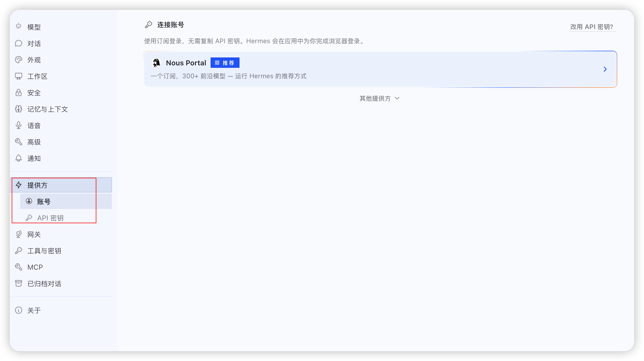644x361 pixels.
Task: Click the 已归档对话 archive box icon
Action: pyautogui.click(x=19, y=283)
